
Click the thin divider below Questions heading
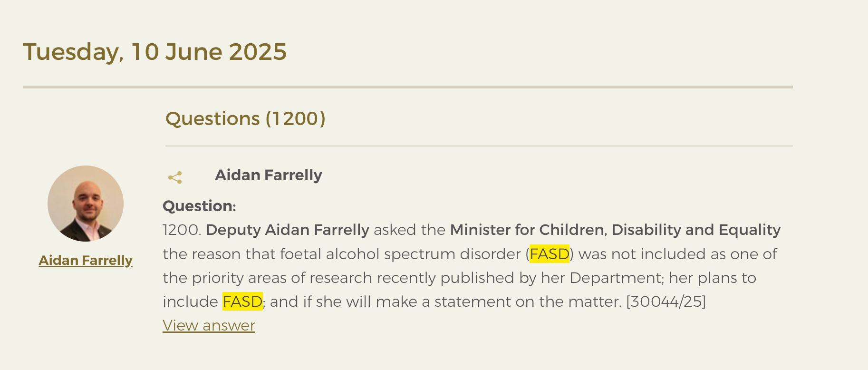(479, 146)
